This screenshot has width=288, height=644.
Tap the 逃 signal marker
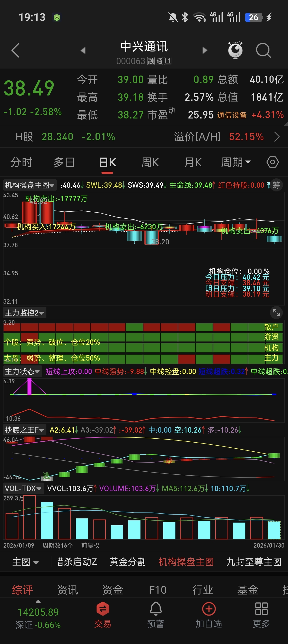click(x=46, y=476)
